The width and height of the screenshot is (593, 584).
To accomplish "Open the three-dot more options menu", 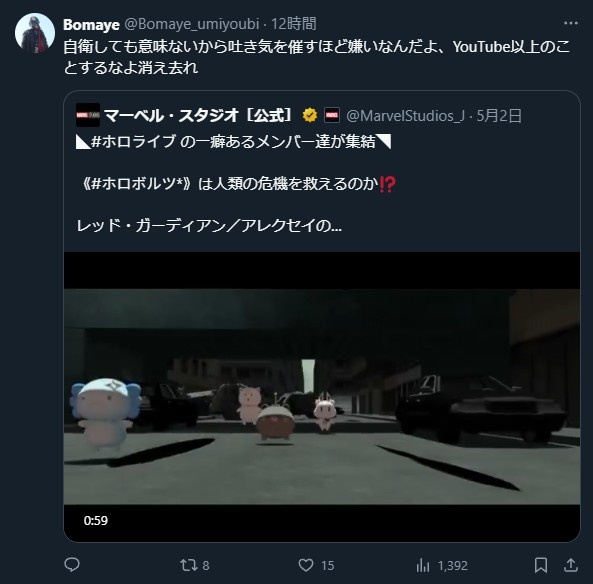I will (x=571, y=23).
